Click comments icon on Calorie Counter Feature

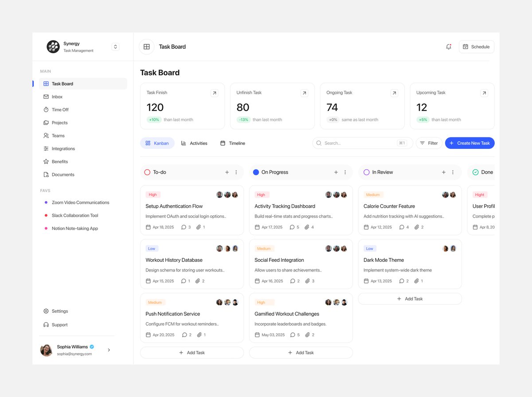click(x=402, y=227)
